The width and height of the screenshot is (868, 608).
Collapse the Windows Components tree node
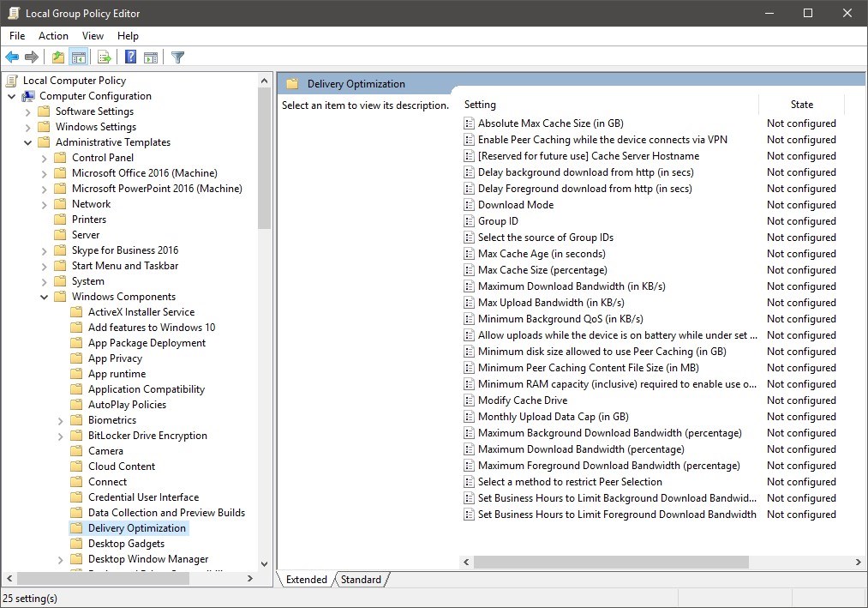[x=45, y=297]
